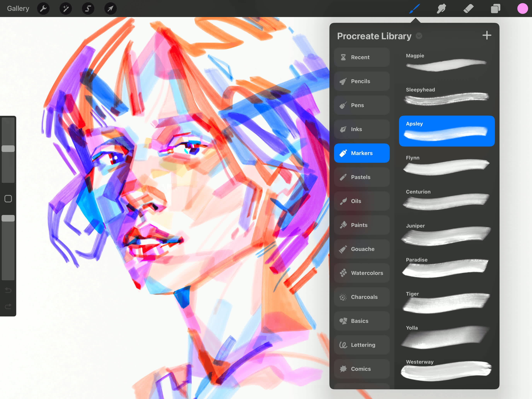The height and width of the screenshot is (399, 532).
Task: Switch to the Recent brushes category
Action: (362, 57)
